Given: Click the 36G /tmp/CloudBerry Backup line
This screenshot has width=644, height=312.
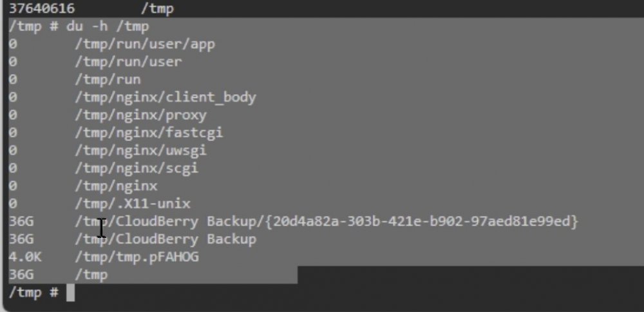Looking at the screenshot, I should coord(132,239).
